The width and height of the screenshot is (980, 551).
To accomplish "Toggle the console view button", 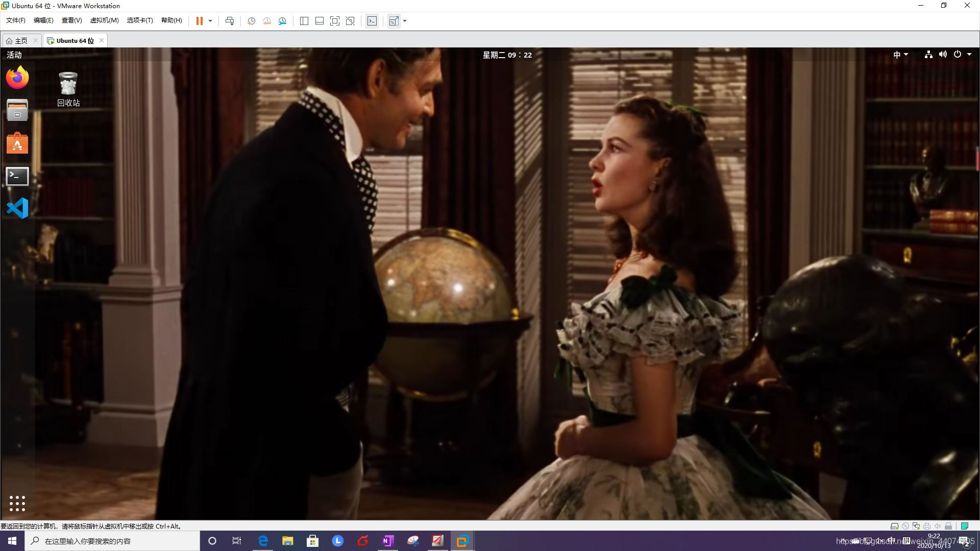I will (x=372, y=21).
